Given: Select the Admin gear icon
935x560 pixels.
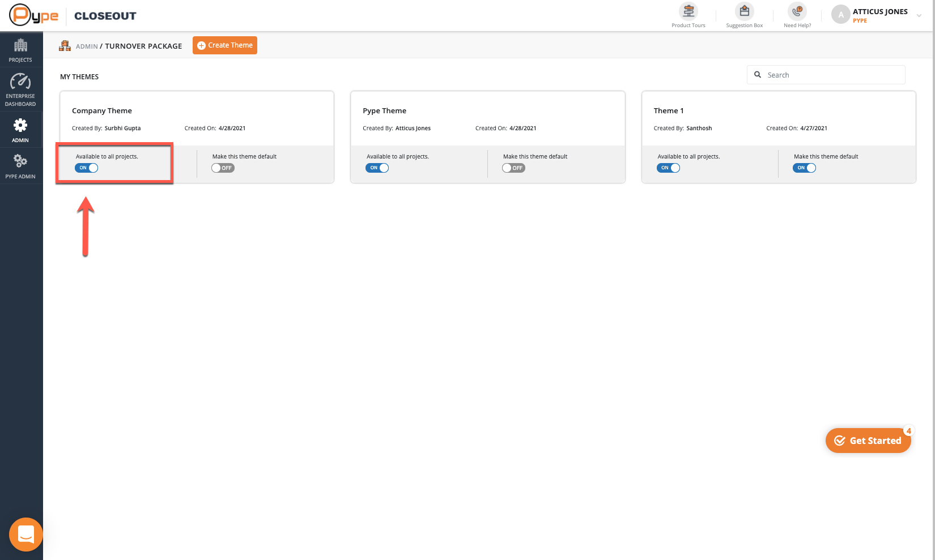Looking at the screenshot, I should tap(20, 125).
